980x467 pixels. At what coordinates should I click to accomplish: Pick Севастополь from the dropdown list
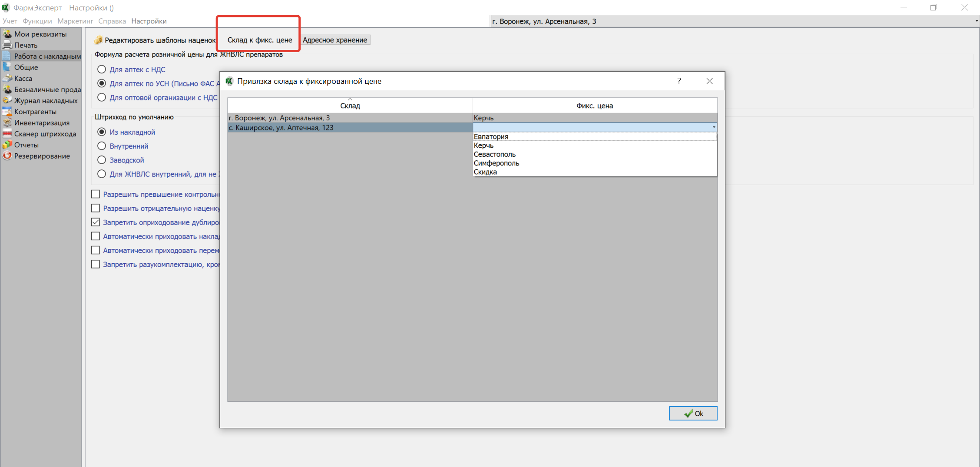coord(494,154)
